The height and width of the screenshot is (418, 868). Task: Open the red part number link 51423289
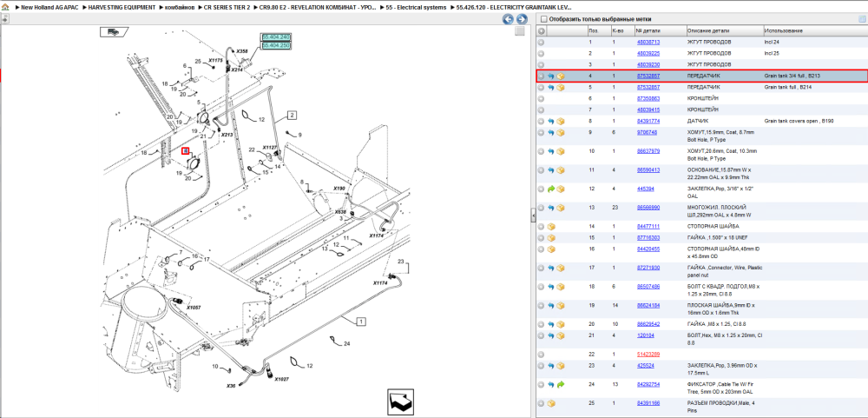648,355
